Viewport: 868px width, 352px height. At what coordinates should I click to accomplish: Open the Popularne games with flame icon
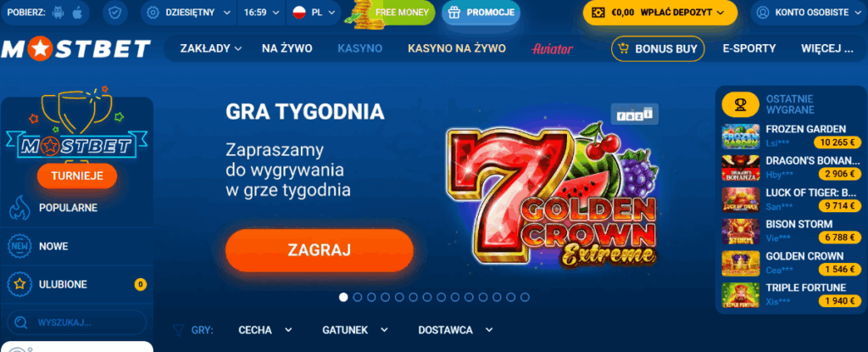20,208
